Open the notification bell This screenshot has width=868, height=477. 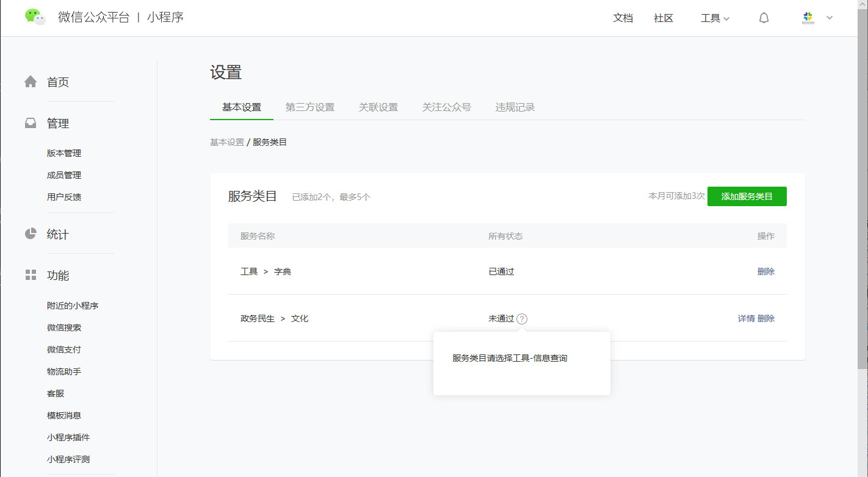764,18
